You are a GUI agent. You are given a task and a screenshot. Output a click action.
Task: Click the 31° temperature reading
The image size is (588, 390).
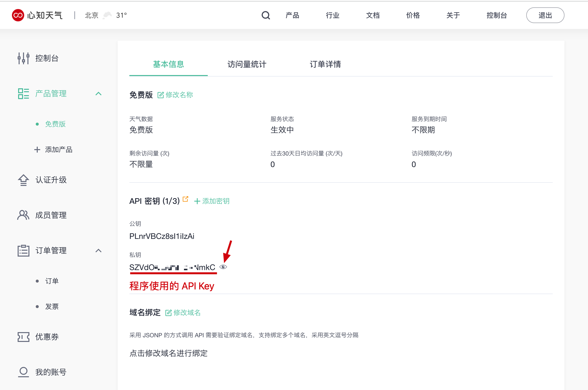(x=122, y=15)
